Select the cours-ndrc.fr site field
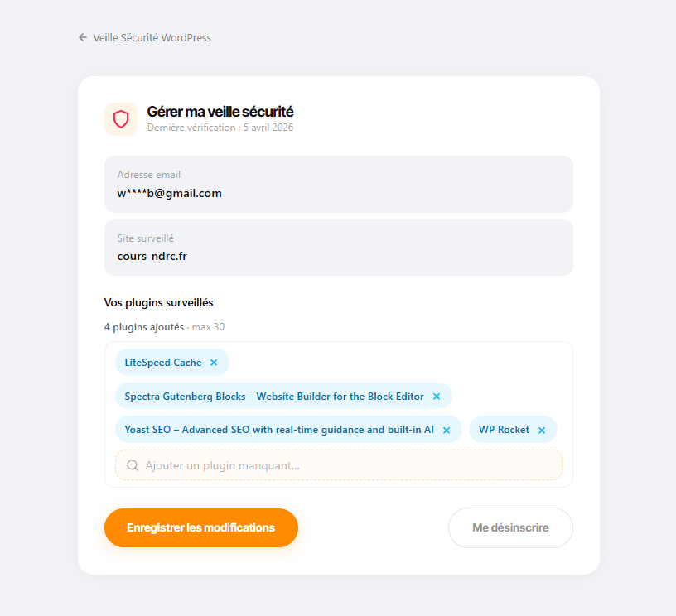This screenshot has height=616, width=676. coord(338,248)
